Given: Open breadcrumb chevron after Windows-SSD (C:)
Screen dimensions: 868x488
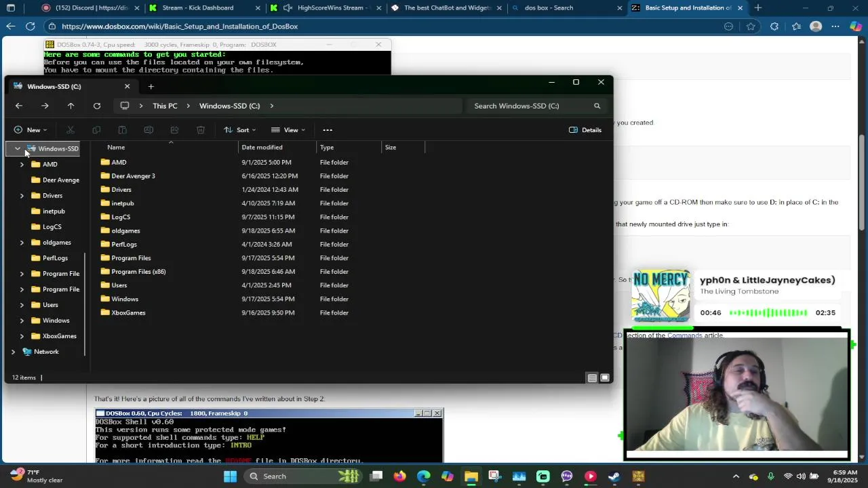Looking at the screenshot, I should click(271, 106).
